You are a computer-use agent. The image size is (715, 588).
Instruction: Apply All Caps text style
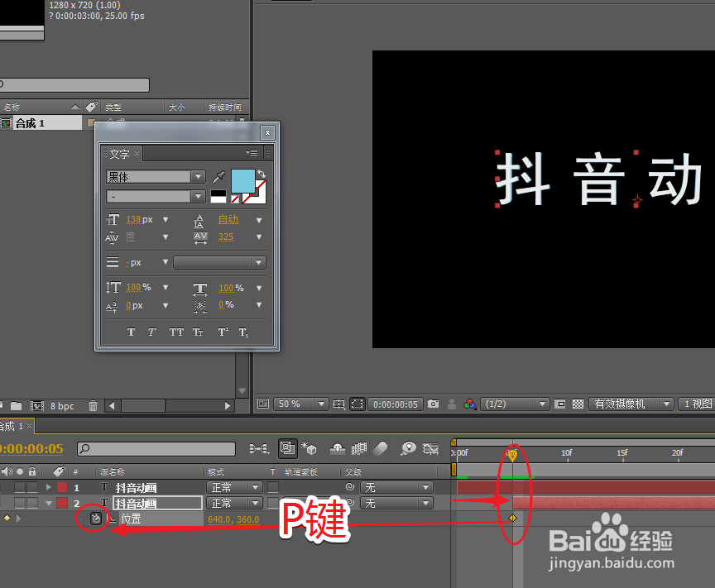176,332
